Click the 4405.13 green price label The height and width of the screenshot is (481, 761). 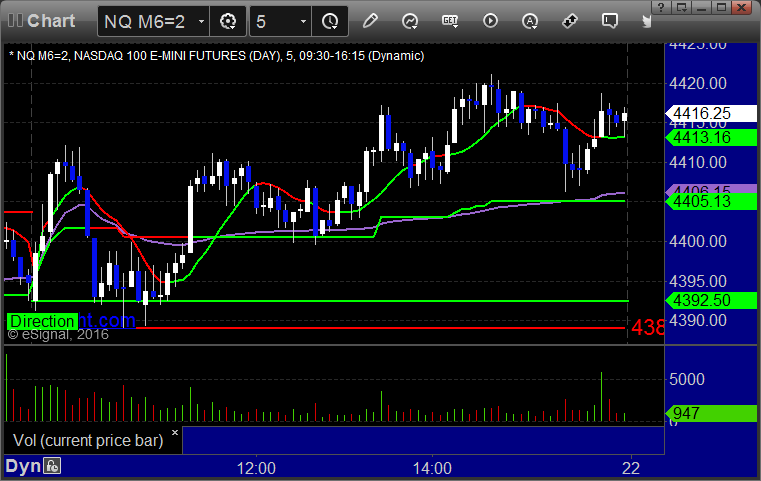[711, 201]
